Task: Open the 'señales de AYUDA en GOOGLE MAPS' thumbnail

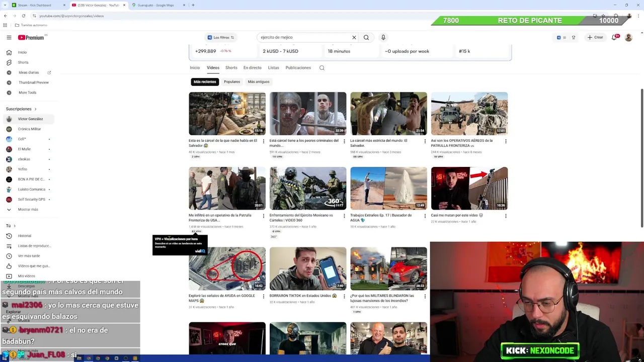Action: click(227, 269)
